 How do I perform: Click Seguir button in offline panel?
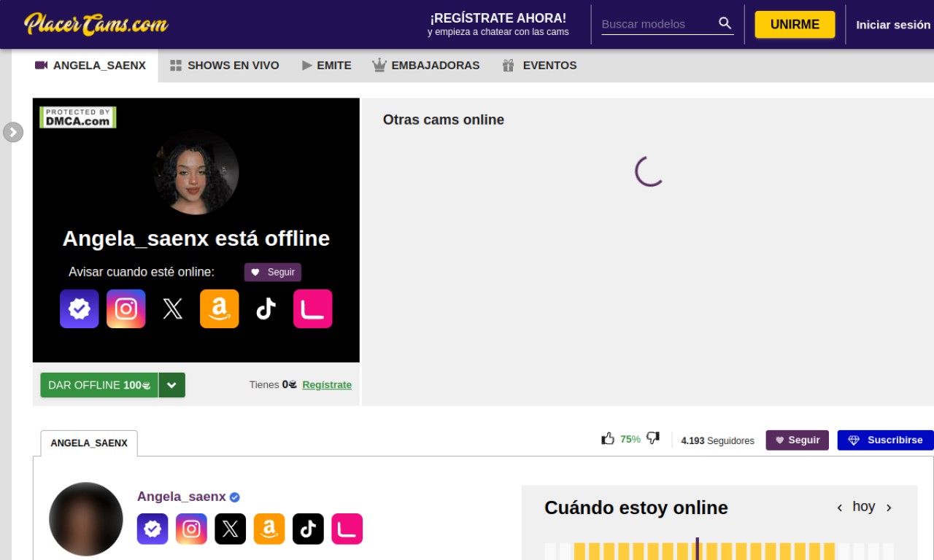pos(273,272)
